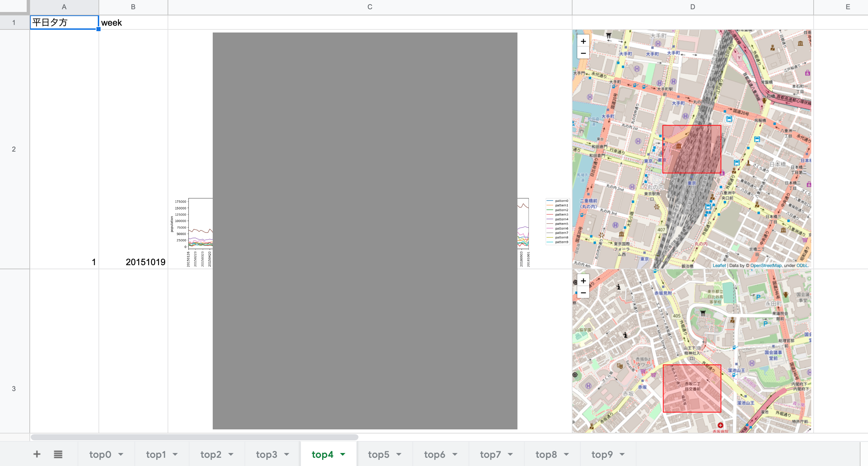Click zoom out on the upper Tokyo Station map
This screenshot has width=868, height=466.
(583, 53)
